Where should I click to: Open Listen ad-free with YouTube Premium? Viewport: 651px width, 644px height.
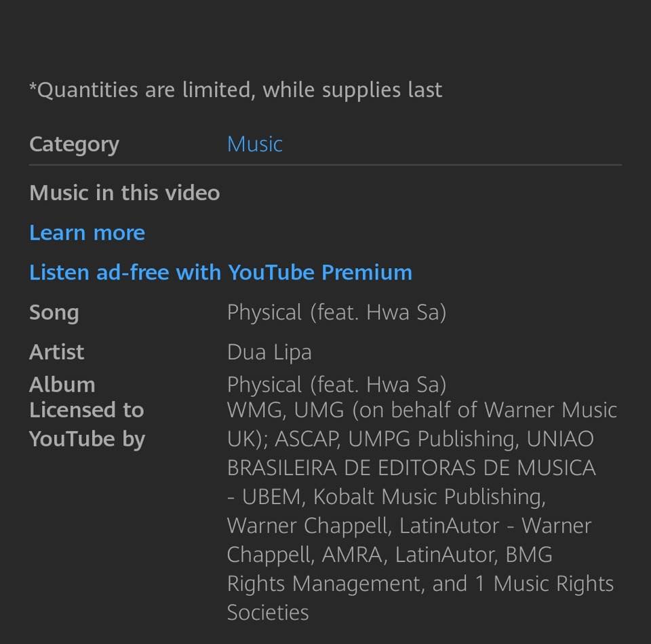[x=220, y=272]
